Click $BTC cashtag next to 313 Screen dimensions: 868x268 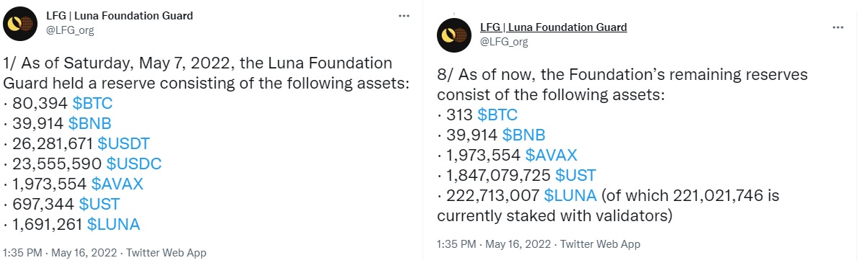[x=497, y=115]
